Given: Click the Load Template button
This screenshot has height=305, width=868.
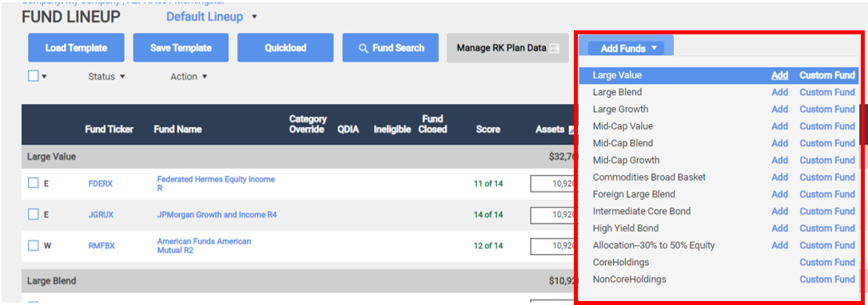Looking at the screenshot, I should 77,48.
